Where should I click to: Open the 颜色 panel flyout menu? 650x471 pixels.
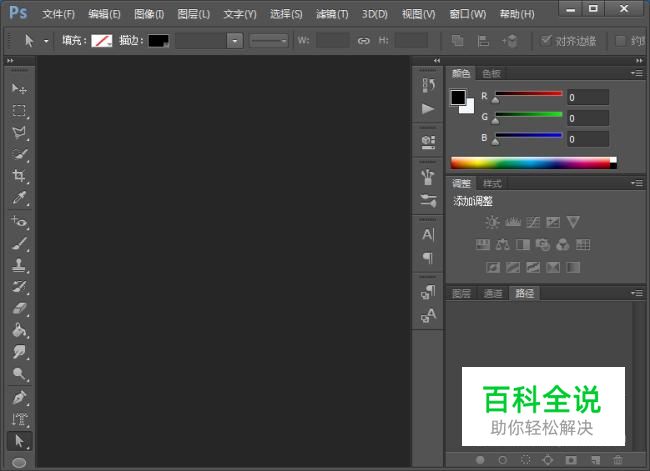(x=636, y=73)
